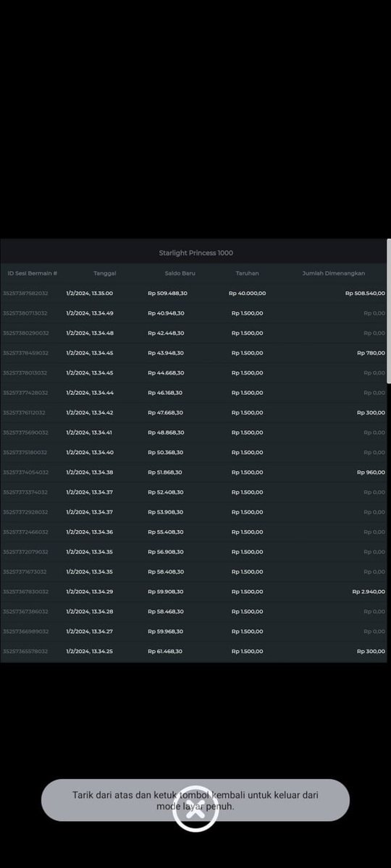Click balance 'Rp 46.168,30'

tap(166, 393)
